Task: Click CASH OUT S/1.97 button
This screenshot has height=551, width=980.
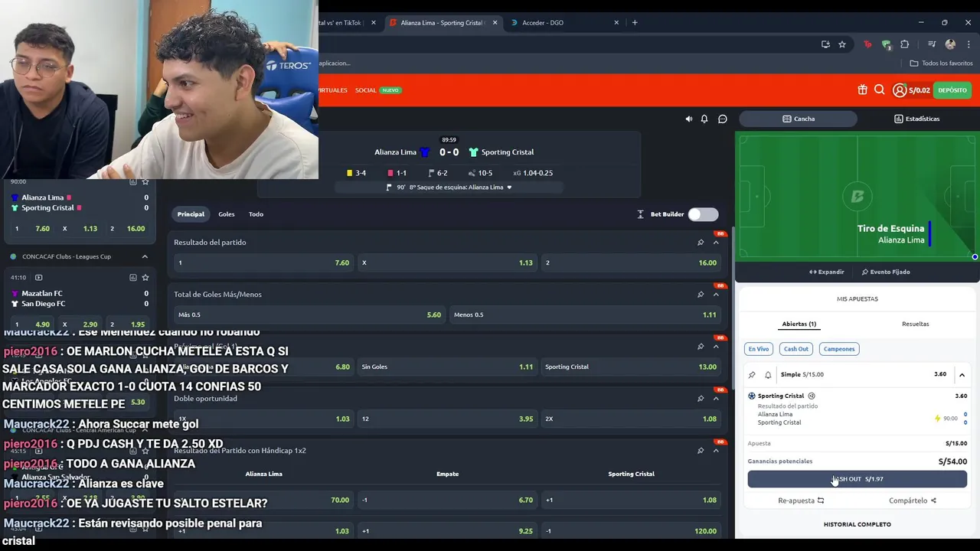Action: [x=857, y=479]
